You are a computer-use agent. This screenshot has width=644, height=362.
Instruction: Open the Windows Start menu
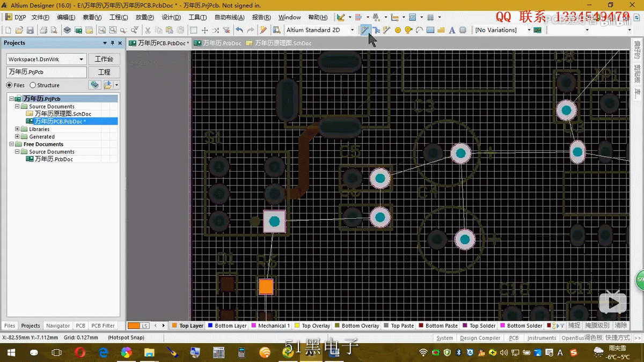[11, 352]
